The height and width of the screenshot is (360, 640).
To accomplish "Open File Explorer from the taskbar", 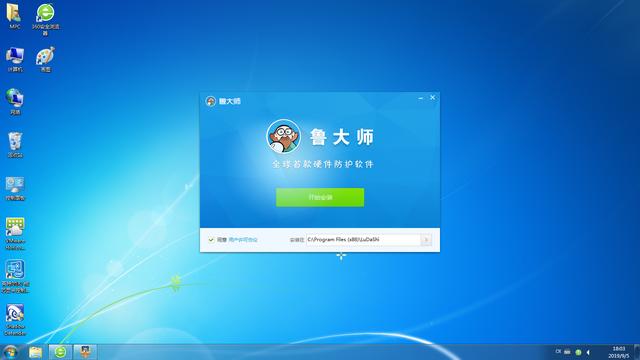I will [x=36, y=352].
